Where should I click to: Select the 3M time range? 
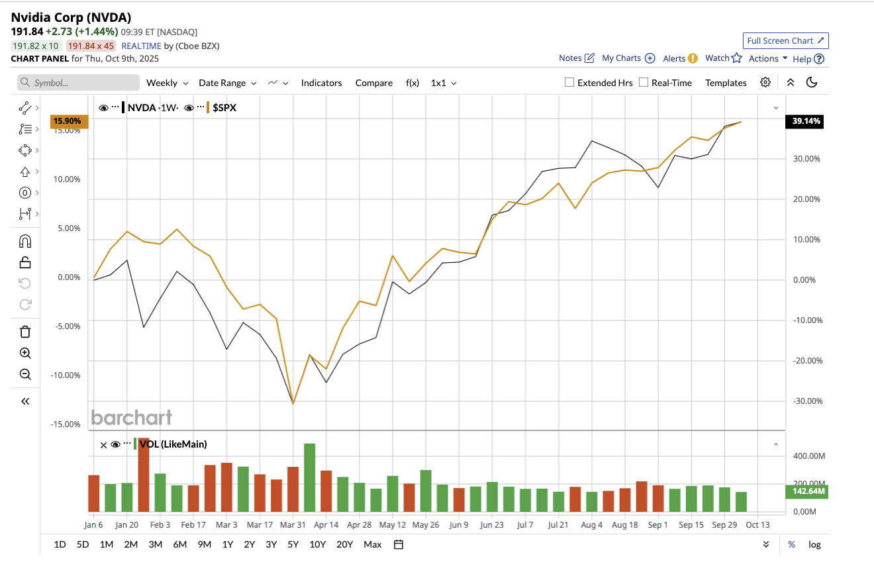[156, 544]
